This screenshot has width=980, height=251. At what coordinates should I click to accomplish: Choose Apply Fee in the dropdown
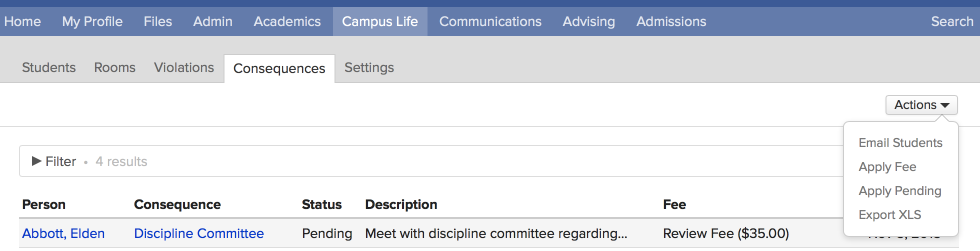pos(887,167)
